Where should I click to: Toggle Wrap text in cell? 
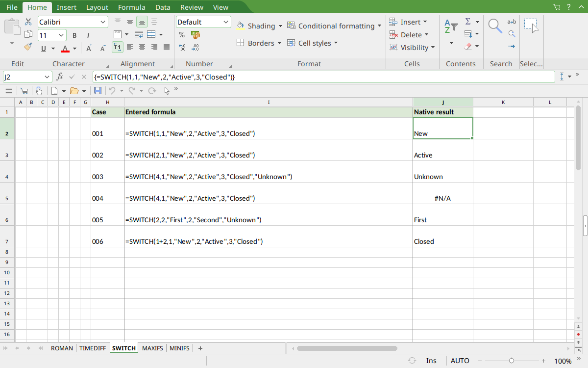point(139,35)
